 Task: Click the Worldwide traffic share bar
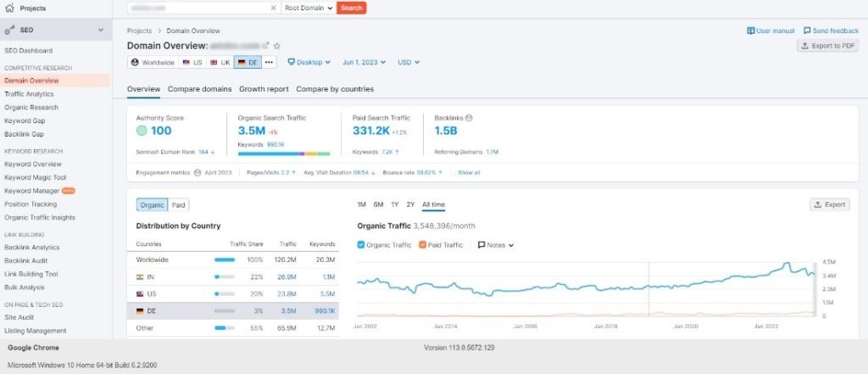coord(225,260)
